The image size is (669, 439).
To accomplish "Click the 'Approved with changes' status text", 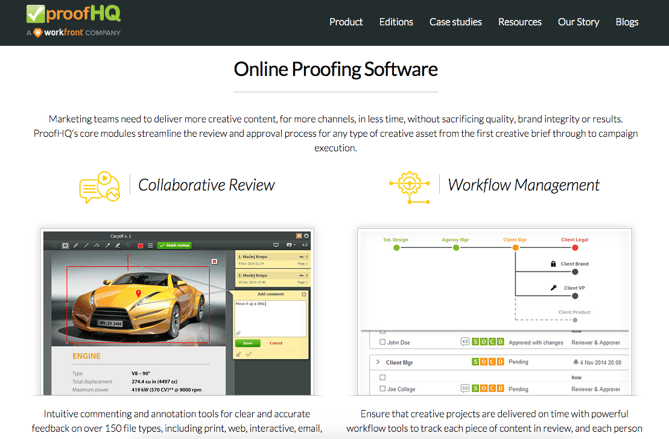I will coord(536,342).
